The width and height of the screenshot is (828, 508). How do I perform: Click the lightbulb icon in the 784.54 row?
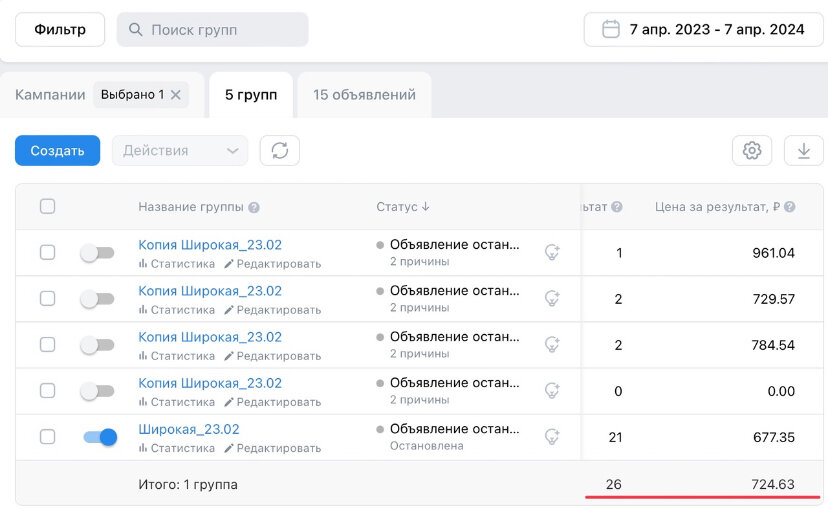(552, 344)
